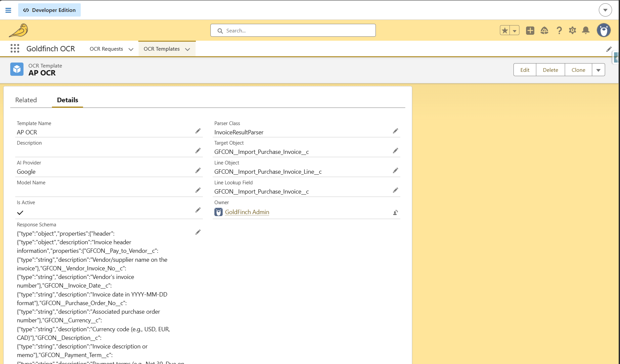
Task: Edit the Response Schema field pencil
Action: pyautogui.click(x=198, y=232)
